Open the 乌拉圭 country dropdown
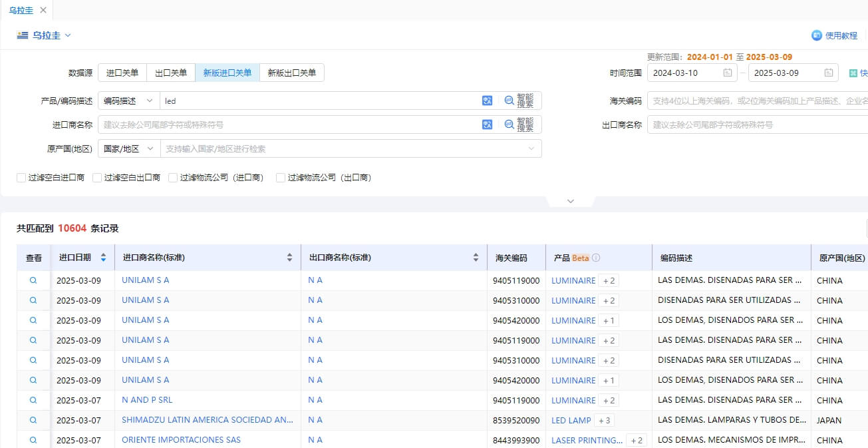The image size is (868, 448). 45,35
